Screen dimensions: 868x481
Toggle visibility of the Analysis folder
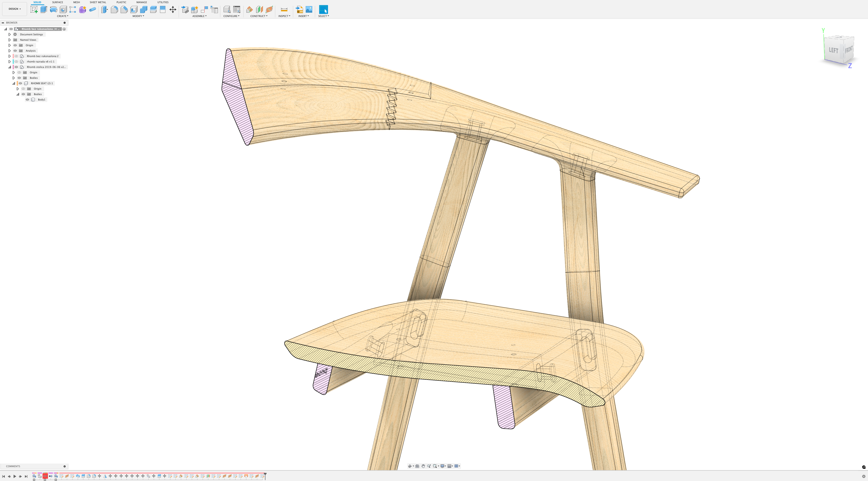click(15, 51)
